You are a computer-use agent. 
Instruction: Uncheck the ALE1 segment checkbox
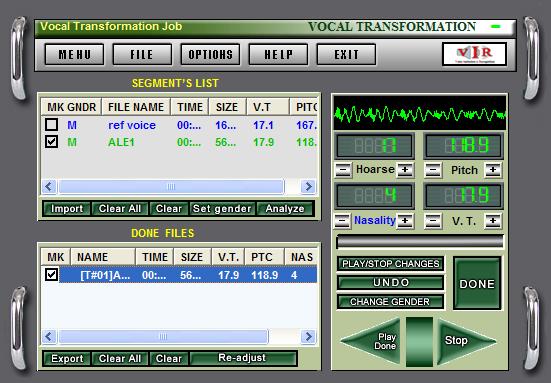(x=52, y=142)
